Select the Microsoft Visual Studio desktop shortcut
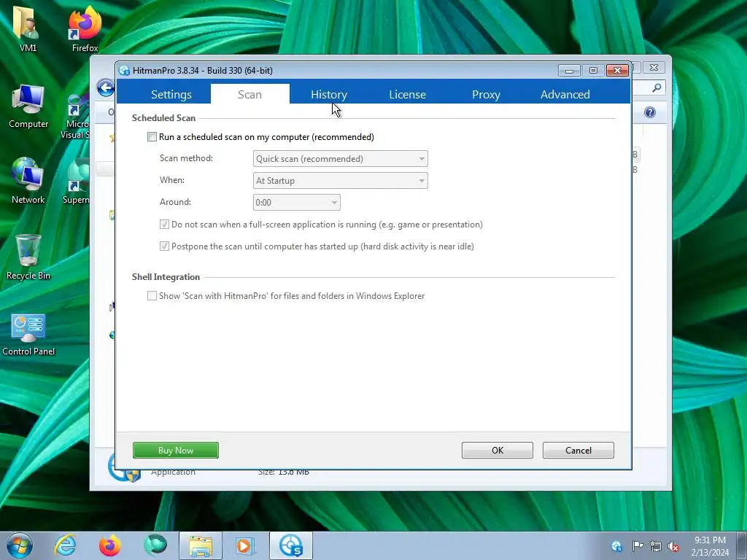The image size is (747, 560). [x=77, y=117]
